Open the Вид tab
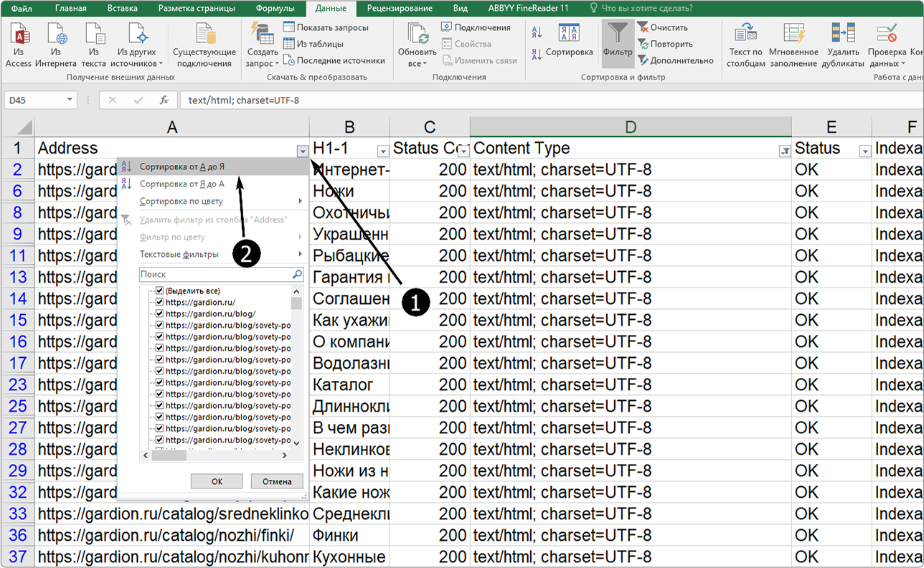This screenshot has width=924, height=568. tap(461, 9)
